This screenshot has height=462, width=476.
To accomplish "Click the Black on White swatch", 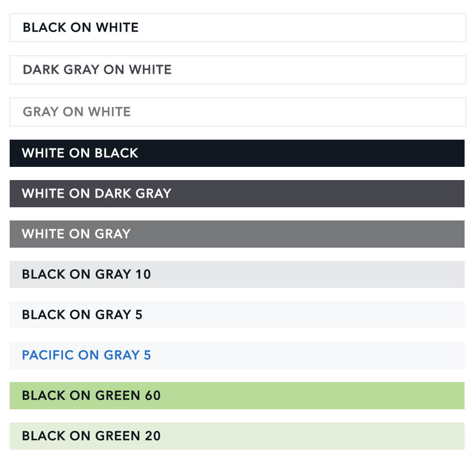I will point(238,28).
